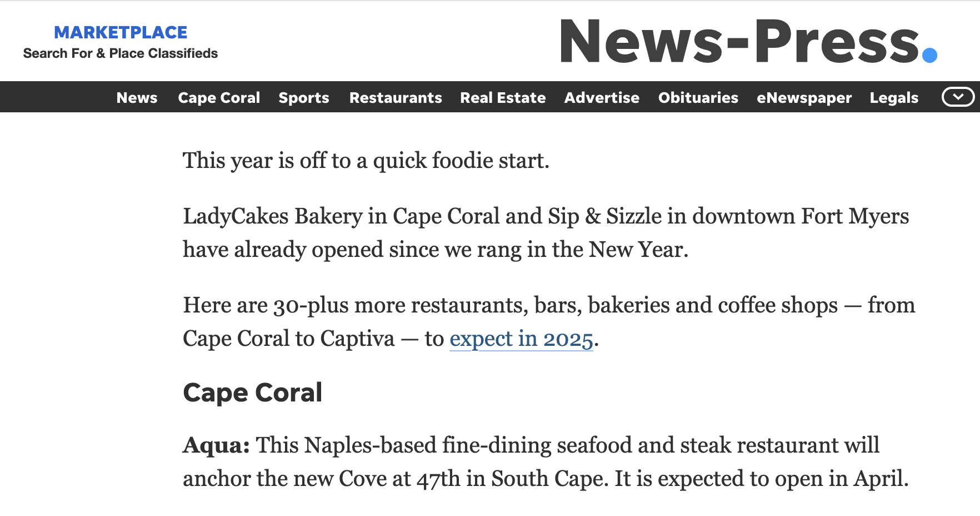Go to the News section in navigation bar
The image size is (980, 516).
pyautogui.click(x=137, y=97)
